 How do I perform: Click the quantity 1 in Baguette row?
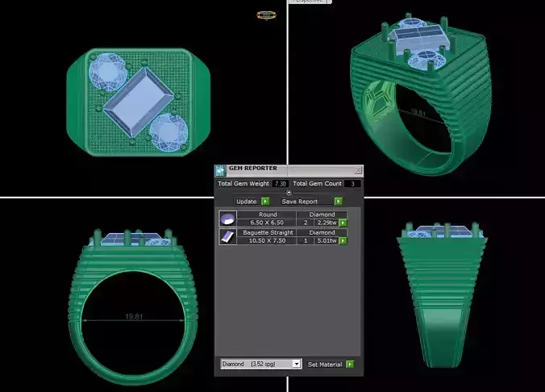306,240
